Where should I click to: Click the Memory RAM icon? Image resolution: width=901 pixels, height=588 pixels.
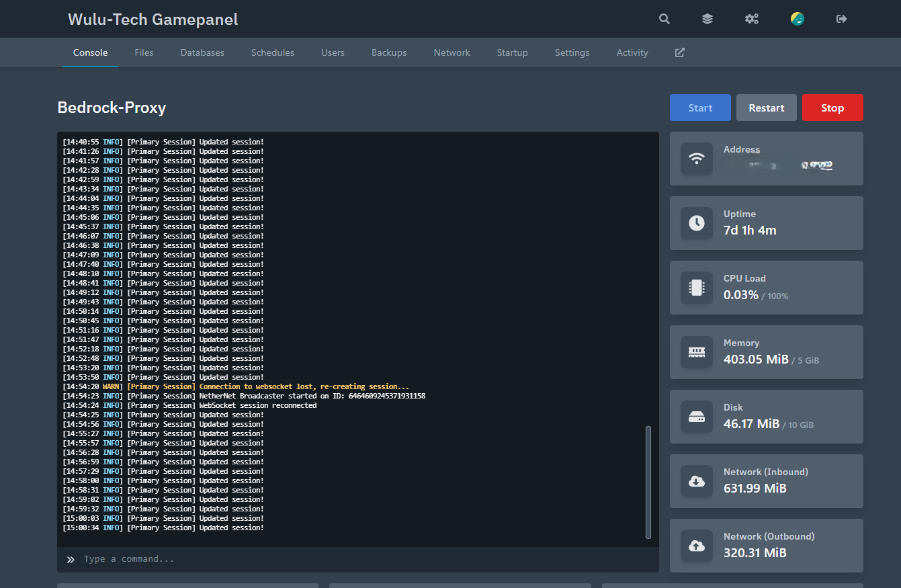(x=697, y=352)
